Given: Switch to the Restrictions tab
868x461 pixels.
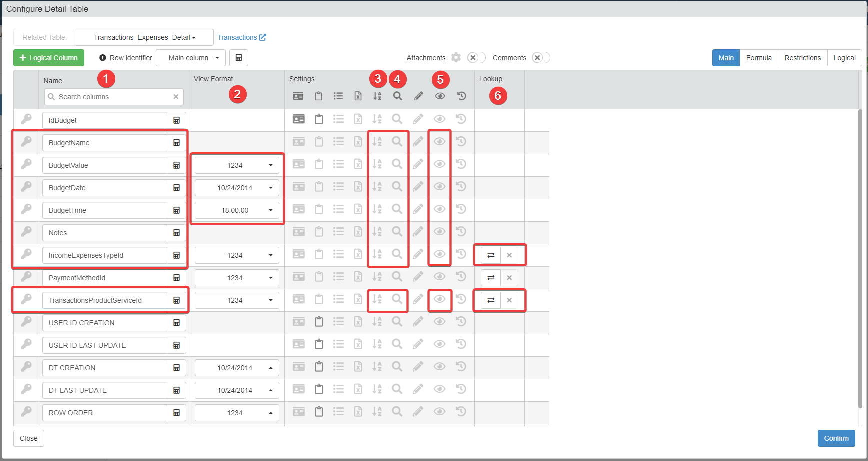Looking at the screenshot, I should pos(802,58).
